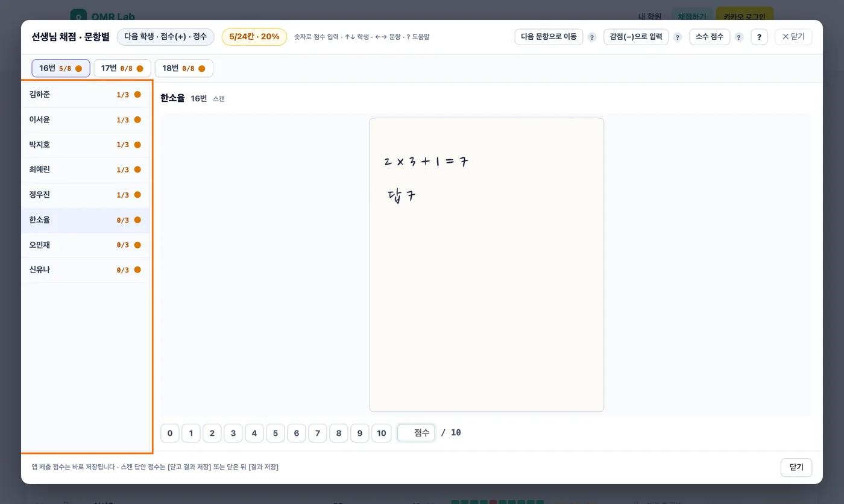Click the 다음 학생 · 점수(+) · 정수 pill

[x=166, y=37]
